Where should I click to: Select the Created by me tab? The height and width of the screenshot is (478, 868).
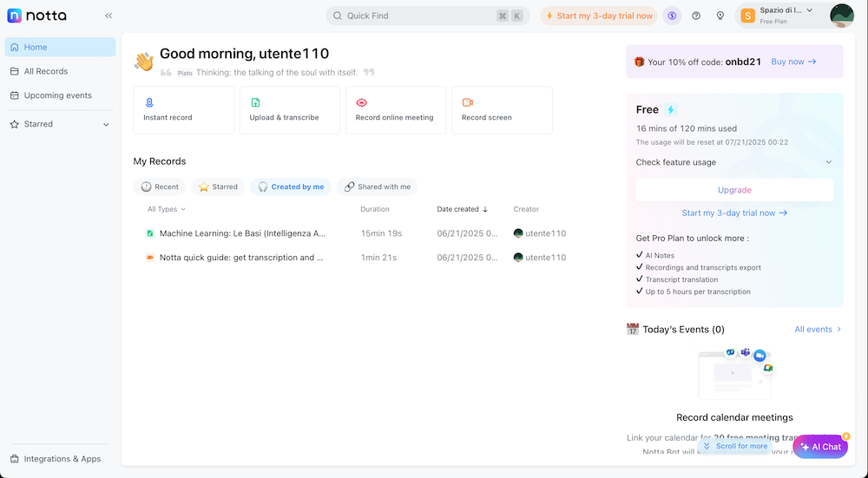[x=291, y=187]
